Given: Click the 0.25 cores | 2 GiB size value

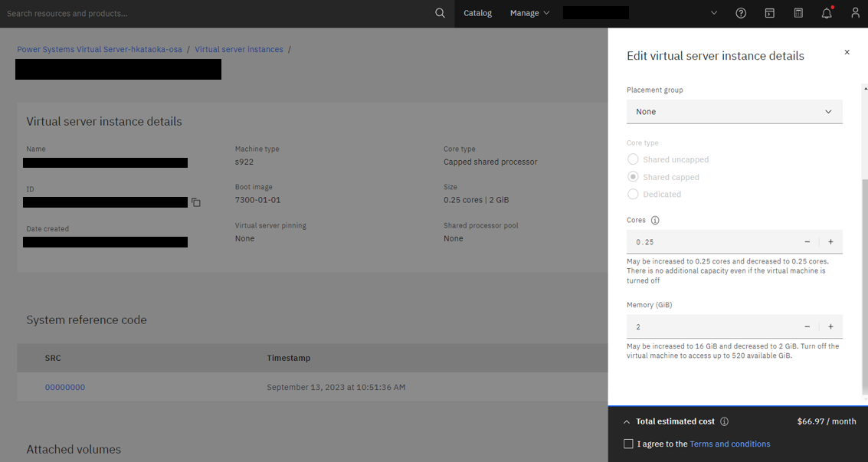Looking at the screenshot, I should tap(476, 200).
